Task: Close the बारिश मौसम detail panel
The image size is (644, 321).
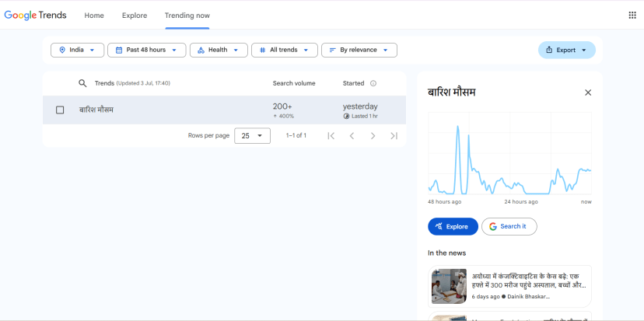Action: click(x=588, y=92)
